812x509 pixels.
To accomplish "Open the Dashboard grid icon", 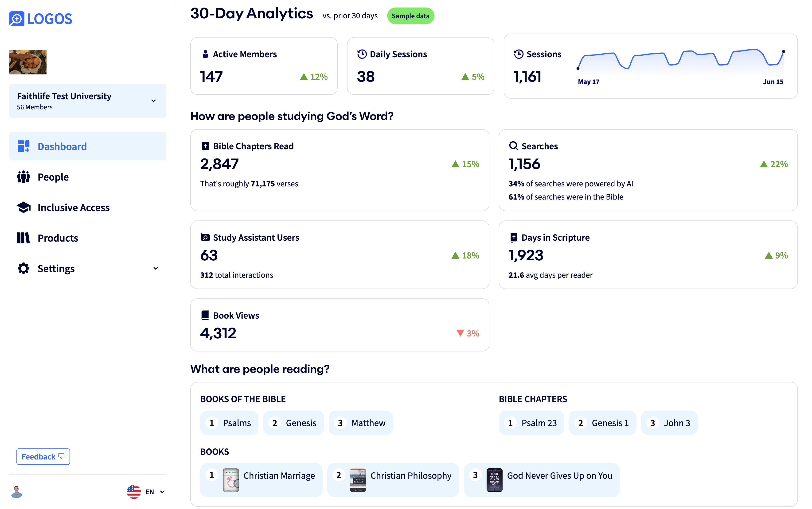I will (x=23, y=147).
